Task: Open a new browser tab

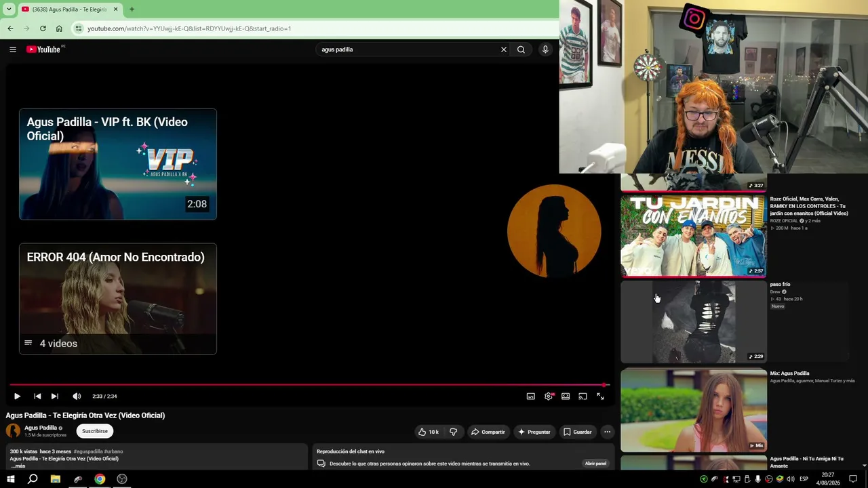Action: point(132,9)
